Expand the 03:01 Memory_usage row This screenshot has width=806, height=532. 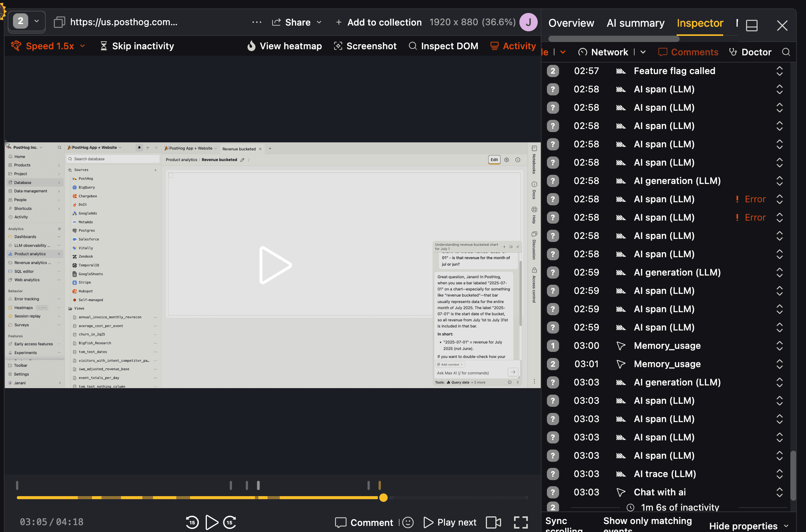780,364
